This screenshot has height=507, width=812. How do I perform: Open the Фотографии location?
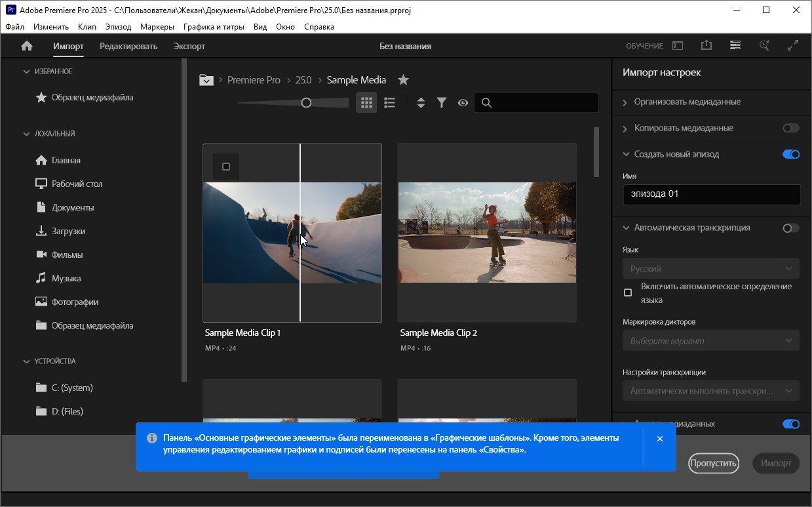(67, 302)
